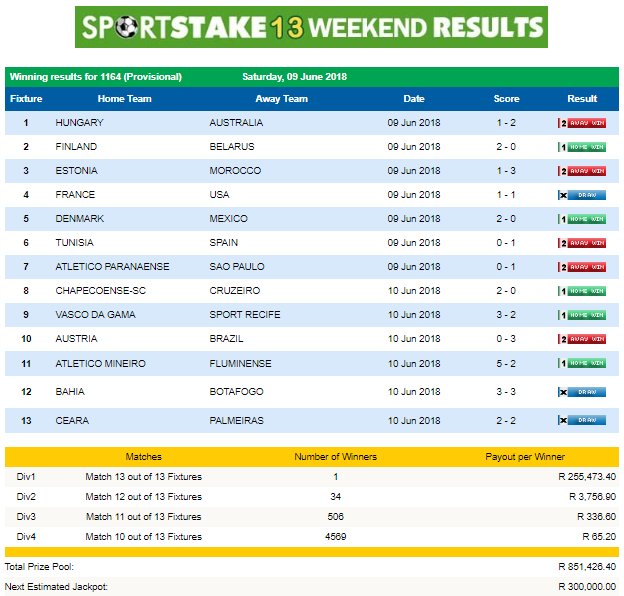Click the FLUMINENSE away team cell
This screenshot has height=596, width=624.
240,364
